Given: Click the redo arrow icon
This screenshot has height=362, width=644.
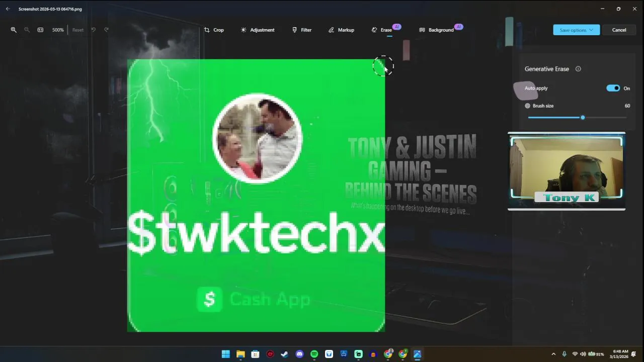Looking at the screenshot, I should pyautogui.click(x=106, y=30).
